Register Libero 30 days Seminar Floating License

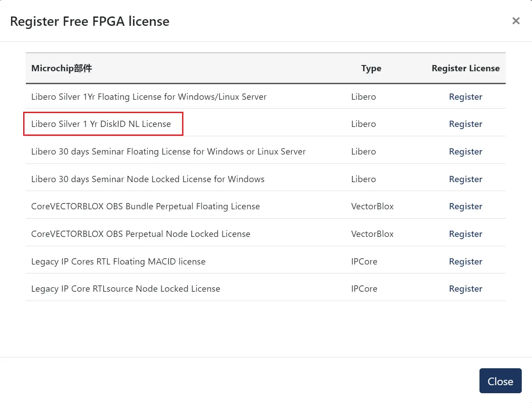(465, 151)
